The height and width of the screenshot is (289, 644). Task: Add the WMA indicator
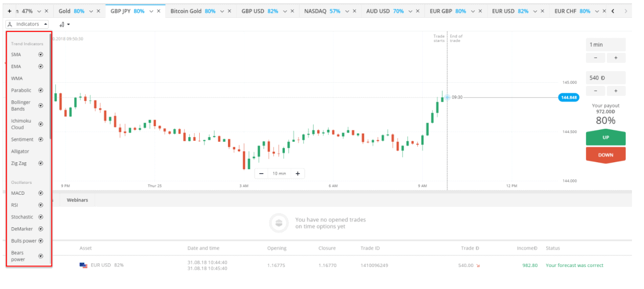[x=17, y=79]
